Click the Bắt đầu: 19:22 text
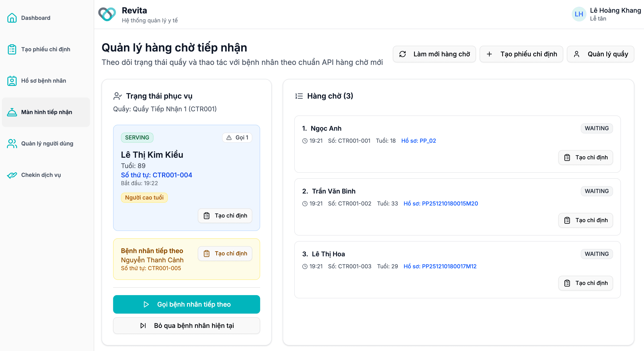644x351 pixels. click(x=139, y=183)
